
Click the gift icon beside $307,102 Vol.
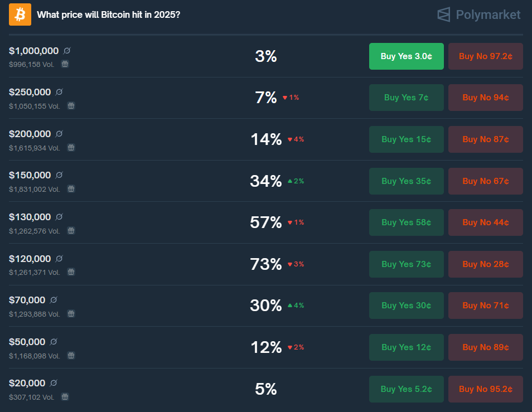point(65,397)
